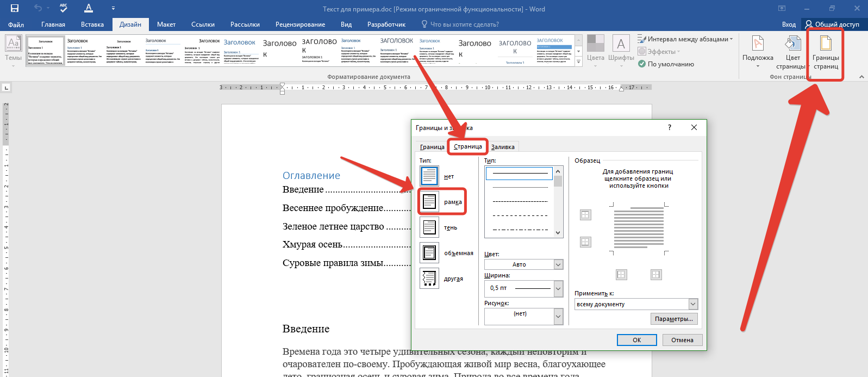
Task: Expand the Цвет Авто color dropdown
Action: (558, 264)
